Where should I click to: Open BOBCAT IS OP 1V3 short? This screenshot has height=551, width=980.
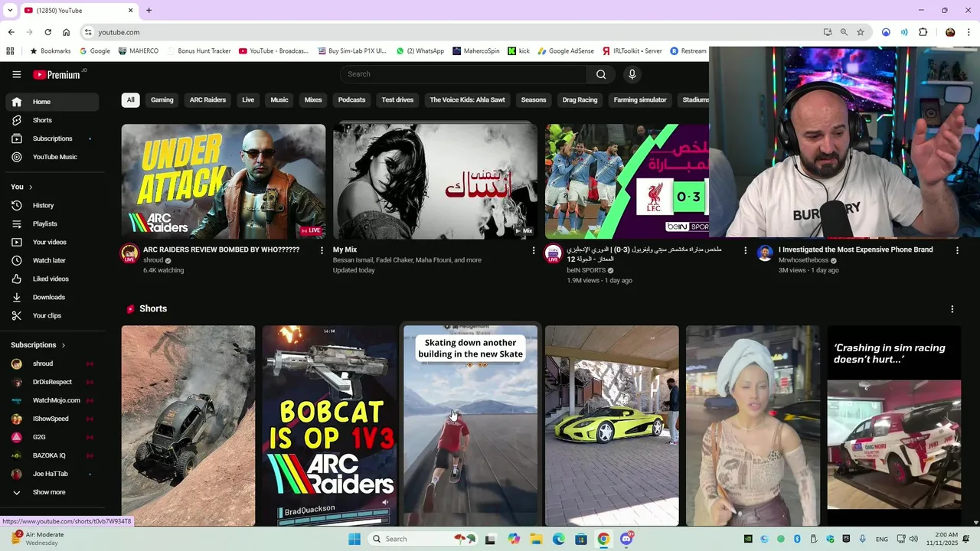(329, 425)
